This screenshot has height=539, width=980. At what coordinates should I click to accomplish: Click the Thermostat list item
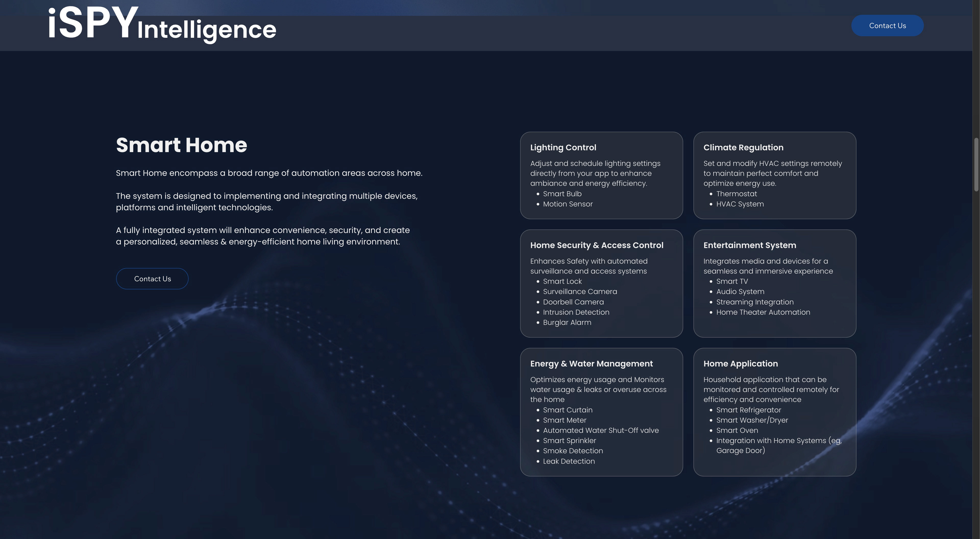pos(737,194)
